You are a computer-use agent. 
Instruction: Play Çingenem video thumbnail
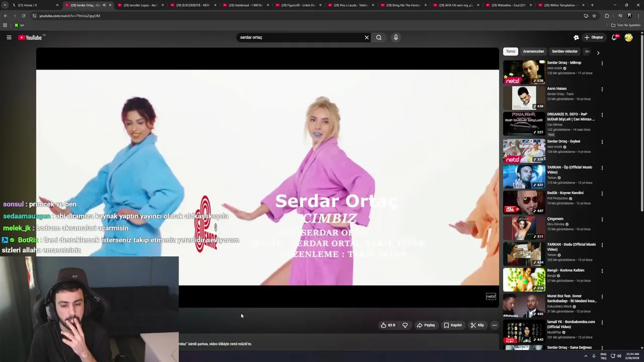524,228
